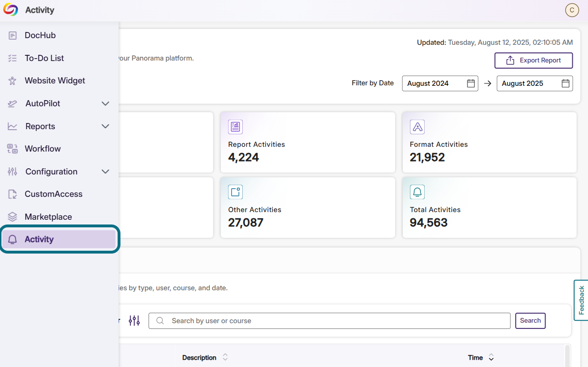Click the Export Report button
The height and width of the screenshot is (367, 588).
[x=533, y=61]
